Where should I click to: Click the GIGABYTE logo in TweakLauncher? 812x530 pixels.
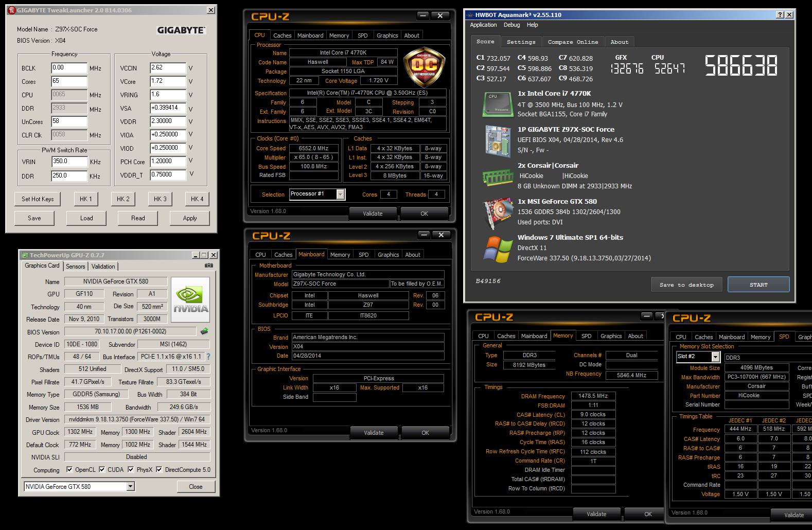click(x=181, y=30)
